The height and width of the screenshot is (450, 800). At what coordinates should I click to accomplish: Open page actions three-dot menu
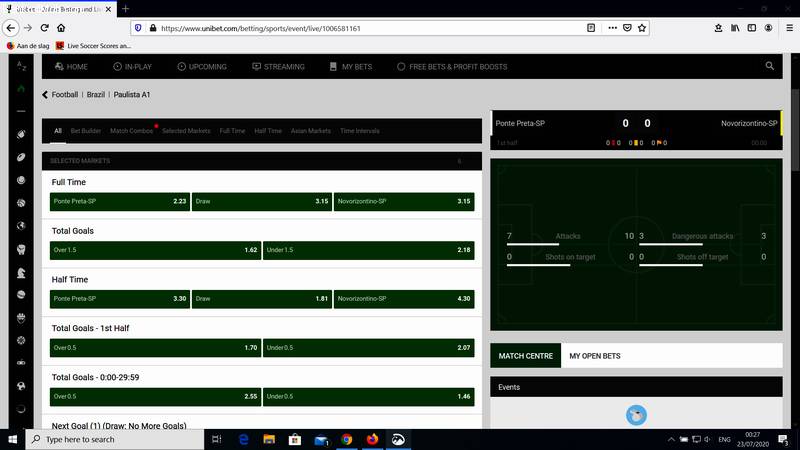[612, 28]
